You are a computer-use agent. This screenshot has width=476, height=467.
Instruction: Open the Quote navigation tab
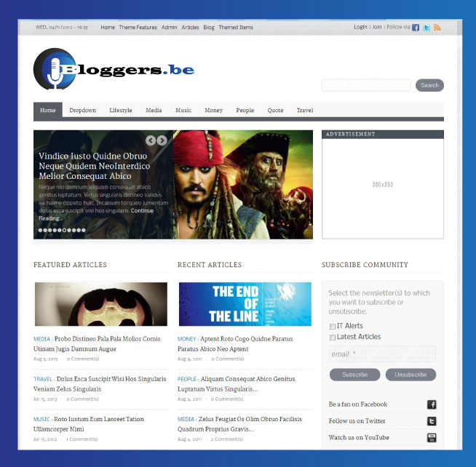[x=275, y=111]
